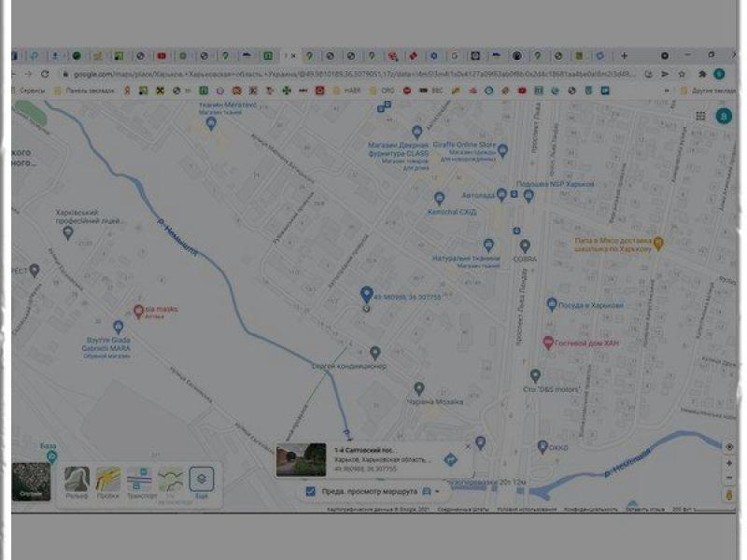Click the Гостевой дом ХАН place label
Viewport: 747px width, 560px height.
tap(587, 343)
